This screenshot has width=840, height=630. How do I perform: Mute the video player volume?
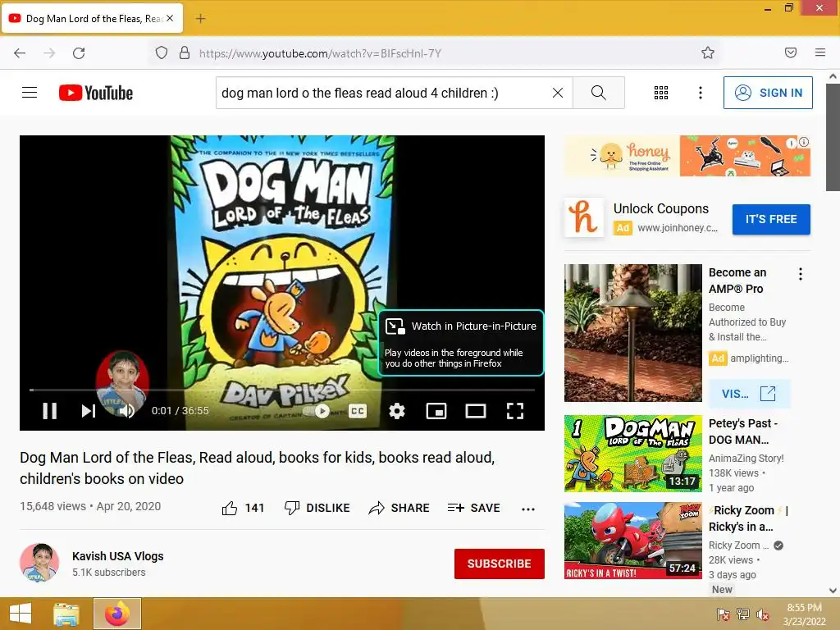tap(127, 411)
